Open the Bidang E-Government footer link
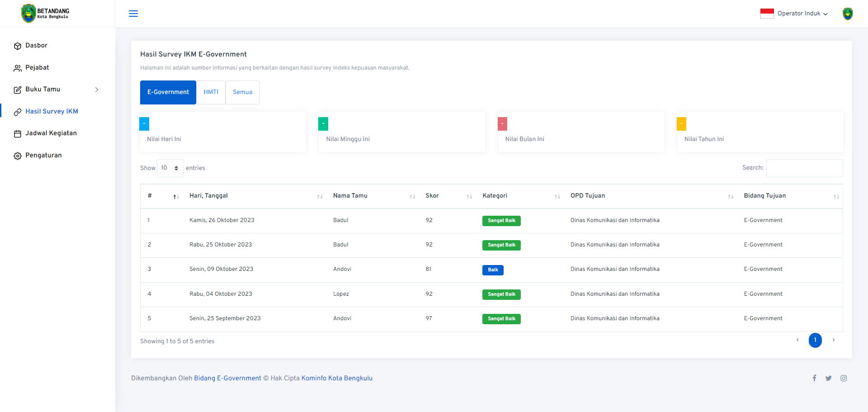The image size is (868, 412). 227,379
